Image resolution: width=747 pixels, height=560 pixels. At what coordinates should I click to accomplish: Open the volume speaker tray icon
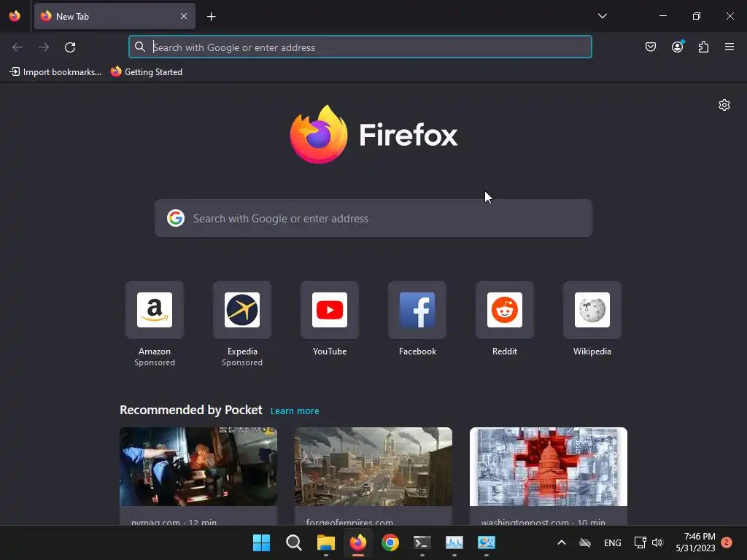click(657, 542)
